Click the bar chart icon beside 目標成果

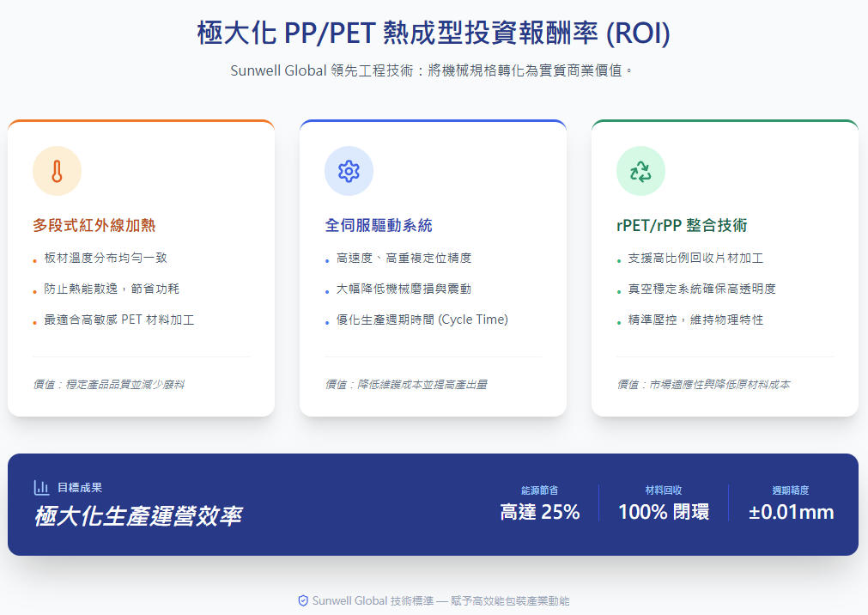pyautogui.click(x=41, y=488)
